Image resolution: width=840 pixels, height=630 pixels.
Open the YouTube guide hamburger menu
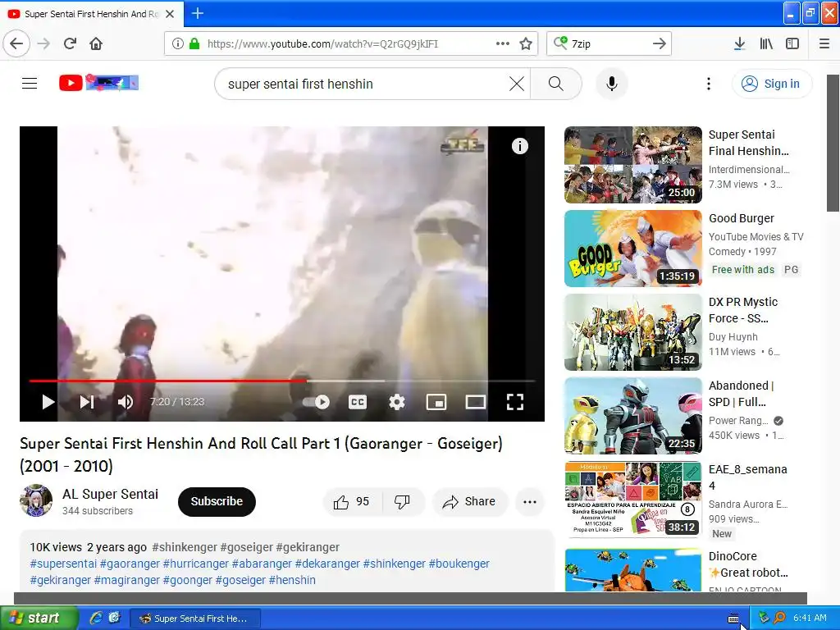pos(30,83)
